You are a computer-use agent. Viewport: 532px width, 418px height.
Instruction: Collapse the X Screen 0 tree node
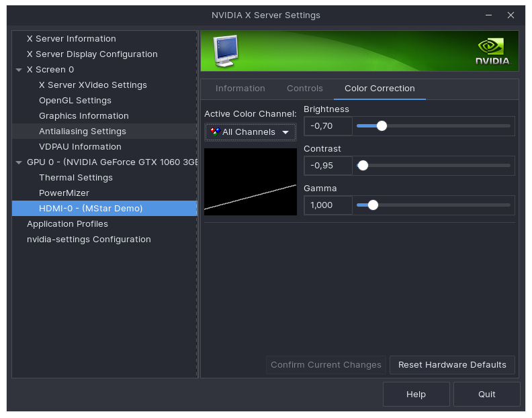click(x=19, y=70)
